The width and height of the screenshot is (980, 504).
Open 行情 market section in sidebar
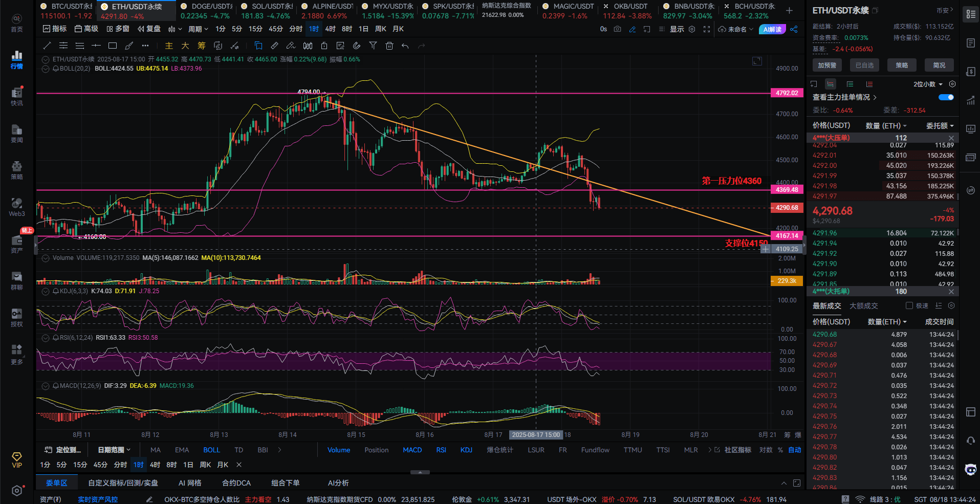[x=17, y=59]
